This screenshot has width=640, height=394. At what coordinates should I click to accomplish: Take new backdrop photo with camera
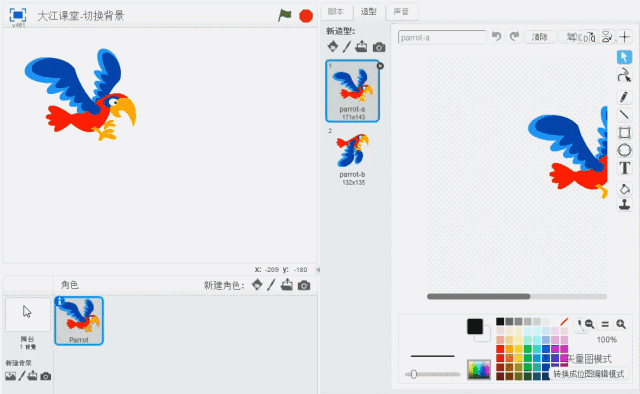(46, 376)
